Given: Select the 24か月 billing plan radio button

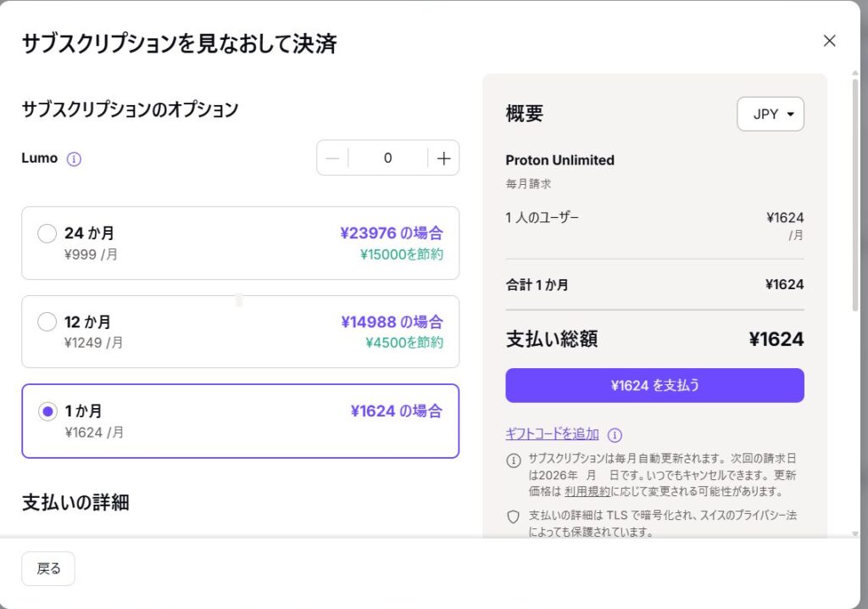Looking at the screenshot, I should coord(47,233).
